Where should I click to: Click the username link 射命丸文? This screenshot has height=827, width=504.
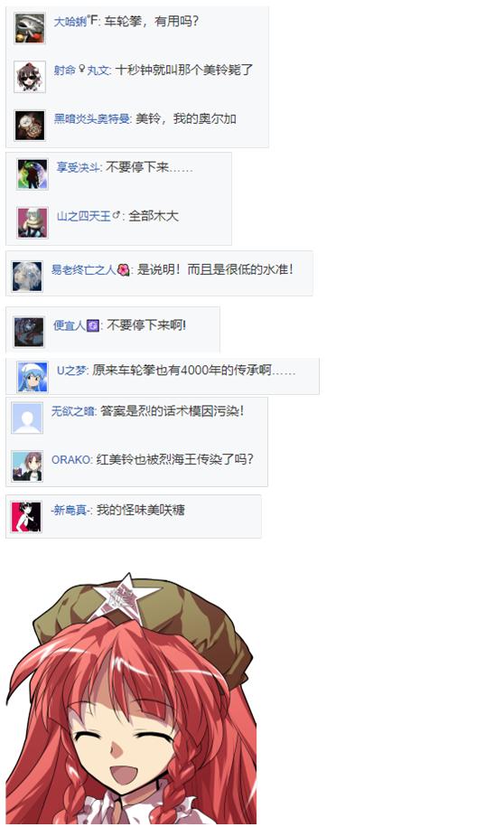click(x=81, y=70)
